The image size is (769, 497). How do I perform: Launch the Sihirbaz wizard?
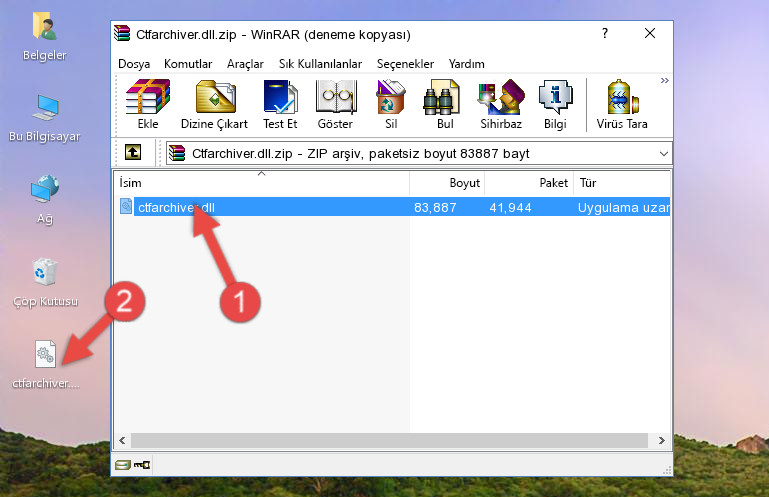pyautogui.click(x=501, y=105)
